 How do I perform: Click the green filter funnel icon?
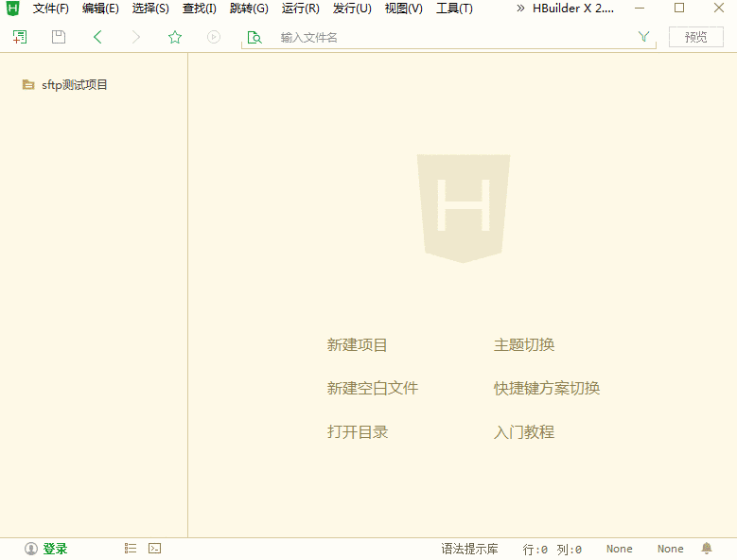coord(643,36)
